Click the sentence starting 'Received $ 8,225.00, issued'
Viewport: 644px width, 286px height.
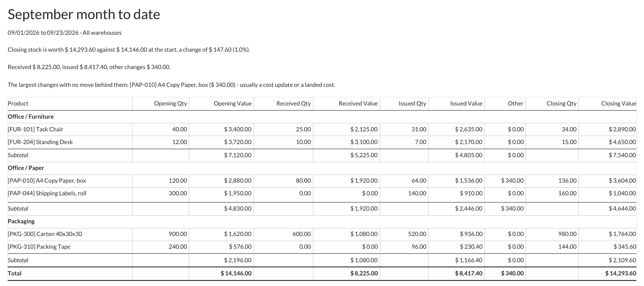89,67
